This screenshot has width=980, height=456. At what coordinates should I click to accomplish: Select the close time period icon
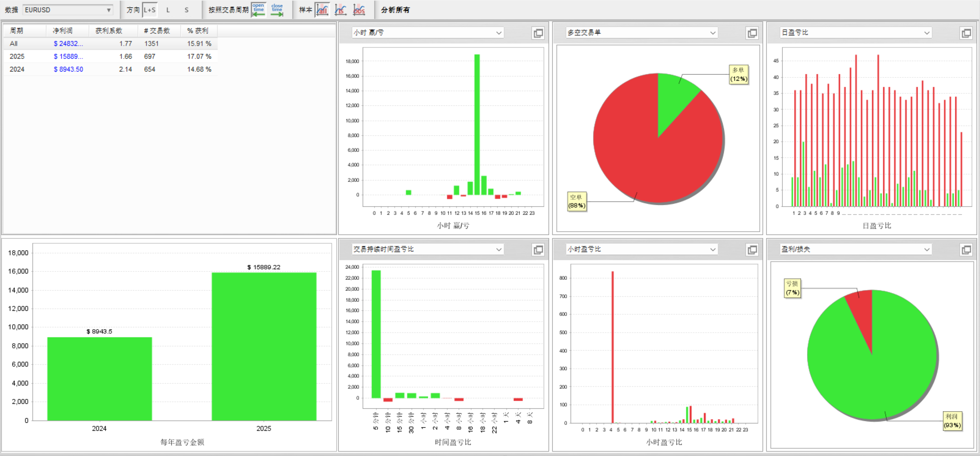coord(277,10)
